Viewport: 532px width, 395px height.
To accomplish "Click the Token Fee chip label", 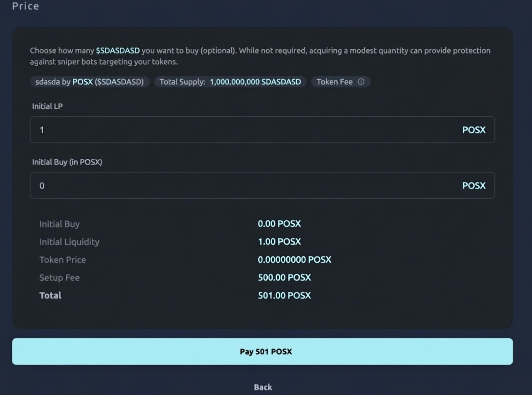I will pos(335,82).
